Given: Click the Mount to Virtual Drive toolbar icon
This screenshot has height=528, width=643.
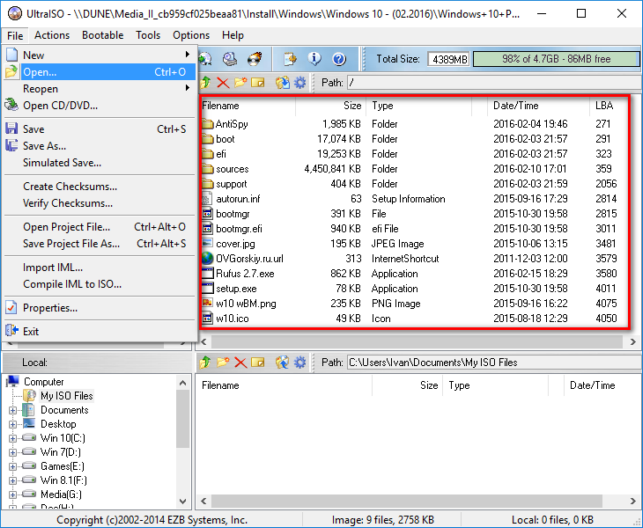Looking at the screenshot, I should pyautogui.click(x=230, y=59).
